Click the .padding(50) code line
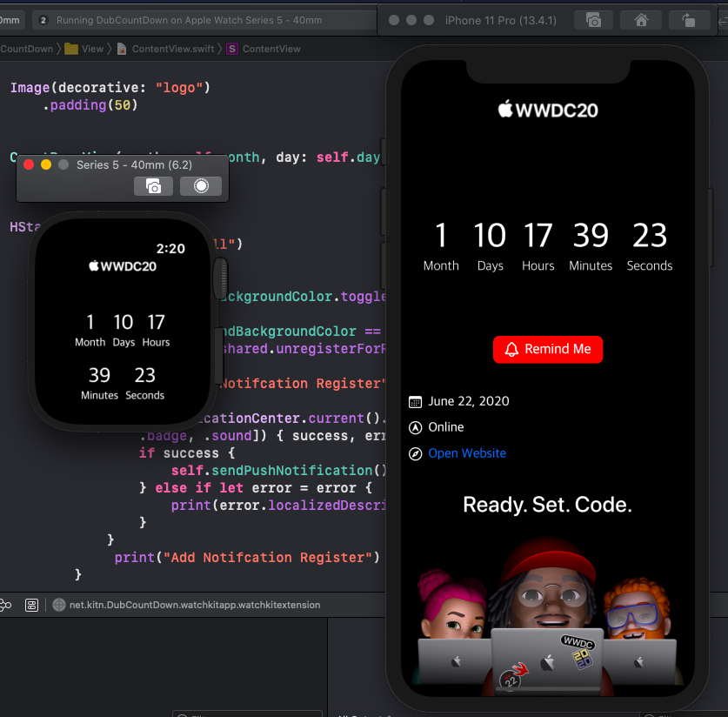This screenshot has height=717, width=728. [90, 105]
